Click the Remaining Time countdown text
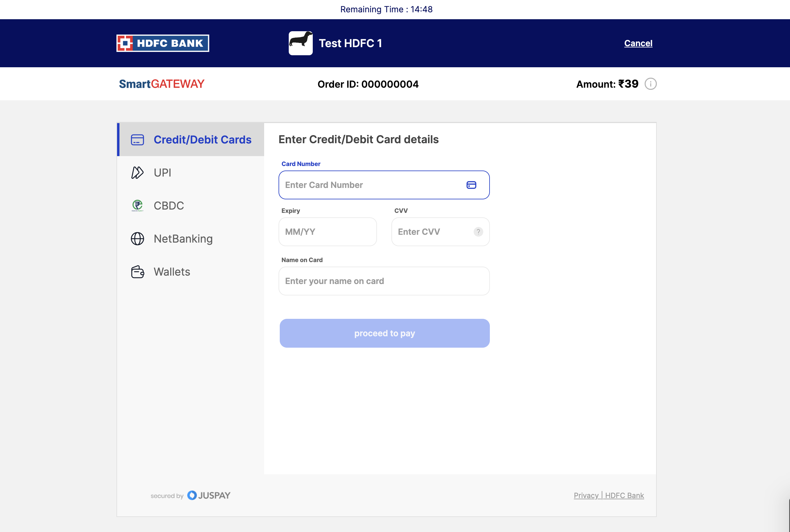The height and width of the screenshot is (532, 790). 386,9
